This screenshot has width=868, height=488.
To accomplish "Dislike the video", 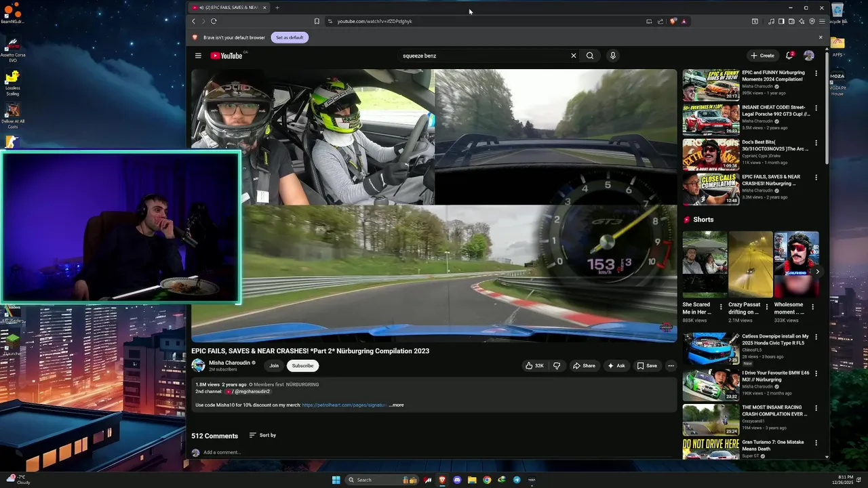I will tap(557, 365).
